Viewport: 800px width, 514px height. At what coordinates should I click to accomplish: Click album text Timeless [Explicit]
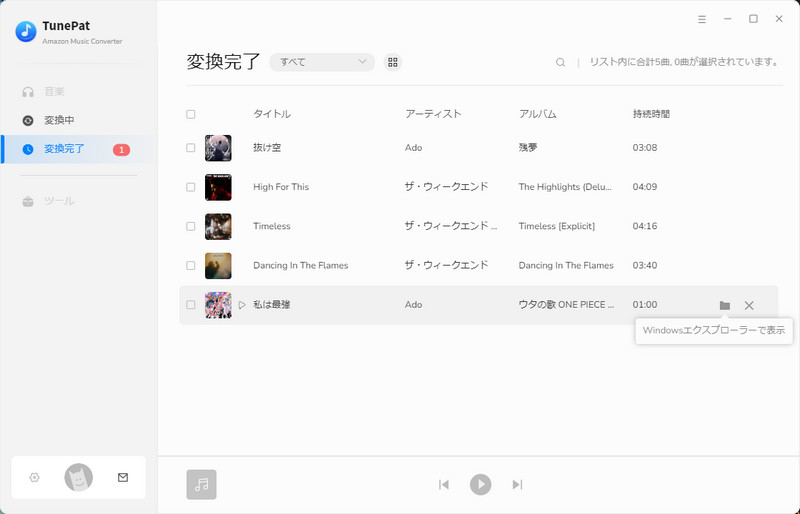click(557, 226)
